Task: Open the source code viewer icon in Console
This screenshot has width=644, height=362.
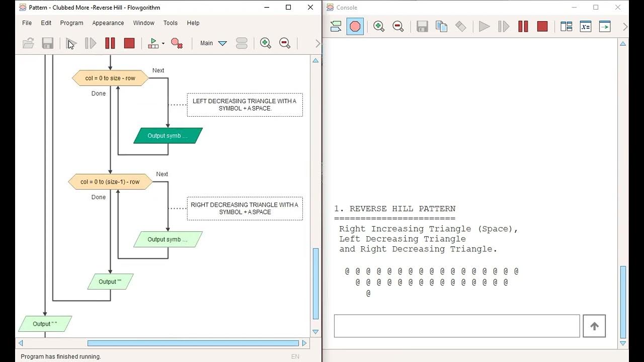Action: click(x=605, y=27)
